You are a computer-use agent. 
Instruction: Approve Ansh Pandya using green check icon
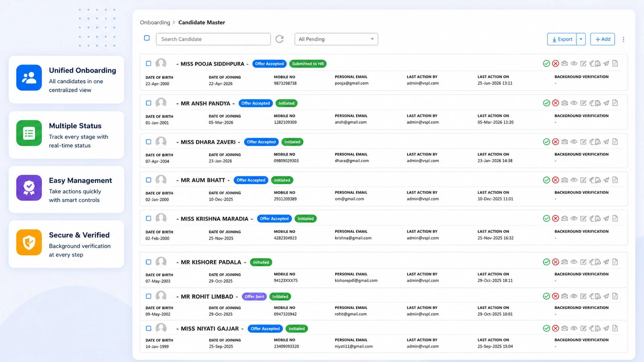[546, 103]
